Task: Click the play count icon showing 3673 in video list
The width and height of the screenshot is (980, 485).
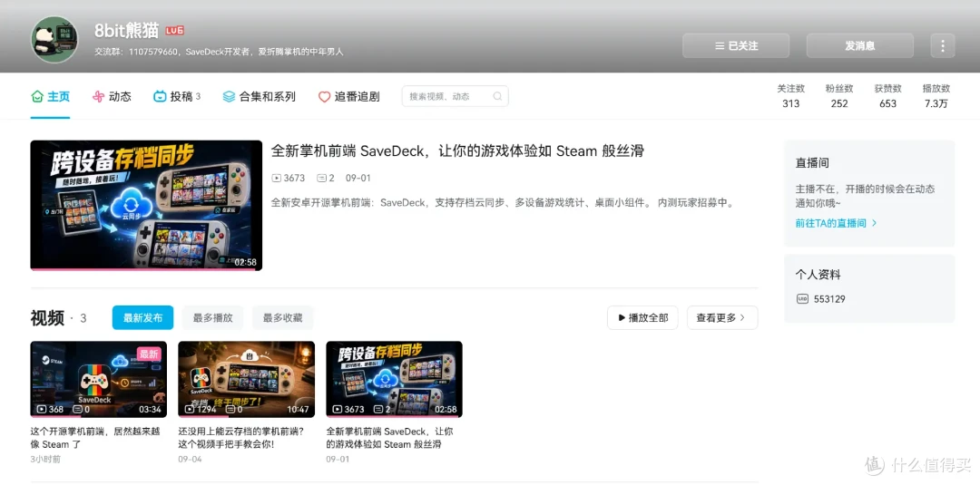Action: [x=337, y=410]
